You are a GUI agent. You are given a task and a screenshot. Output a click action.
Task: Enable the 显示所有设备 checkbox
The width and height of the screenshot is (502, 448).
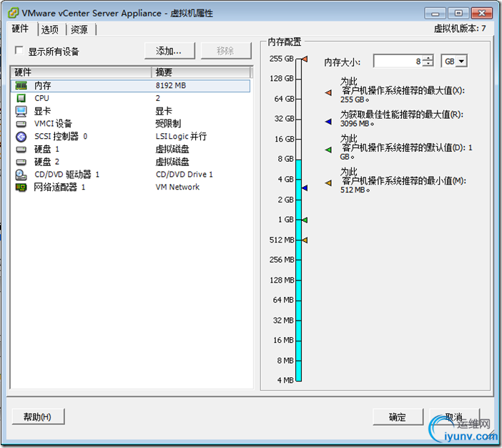tap(19, 51)
